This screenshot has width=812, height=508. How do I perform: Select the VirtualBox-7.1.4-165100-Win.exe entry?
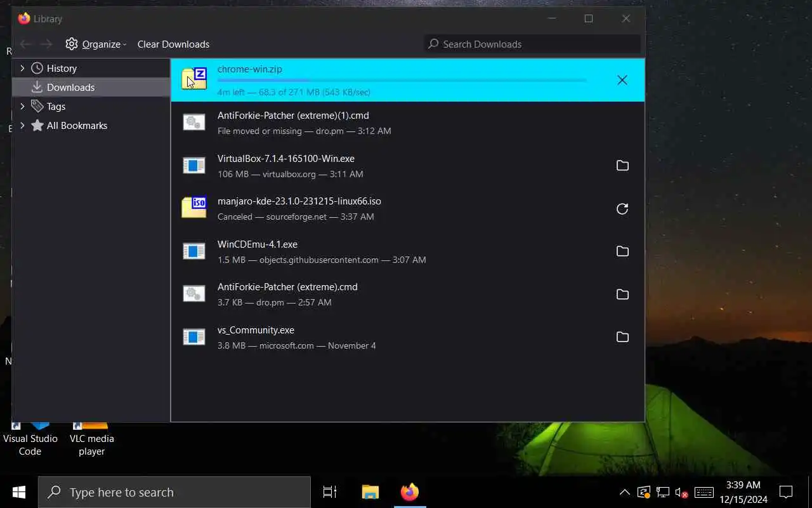408,166
